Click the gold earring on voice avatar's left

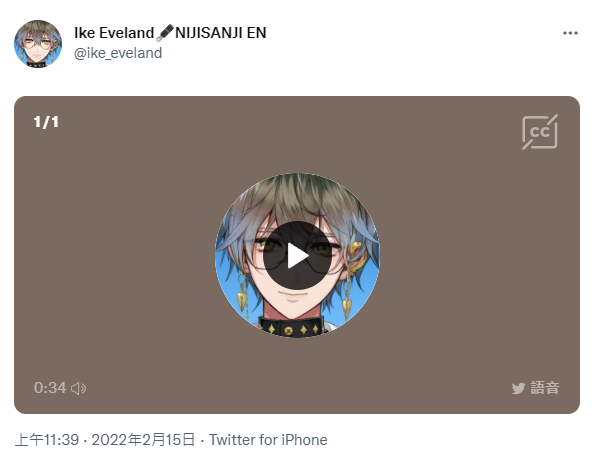[x=242, y=292]
